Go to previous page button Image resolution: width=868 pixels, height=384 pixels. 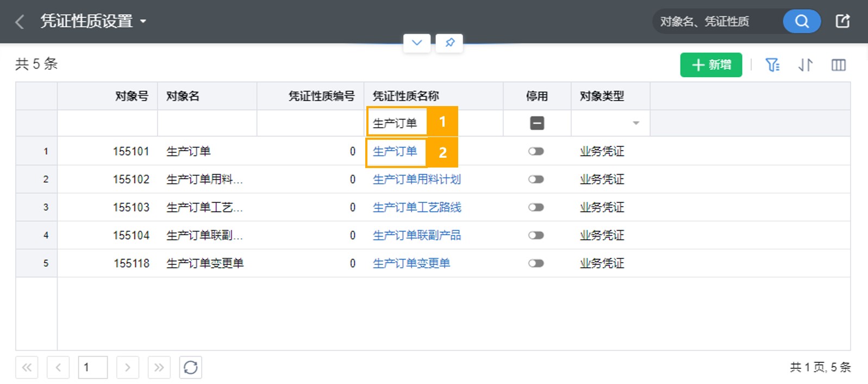point(58,368)
